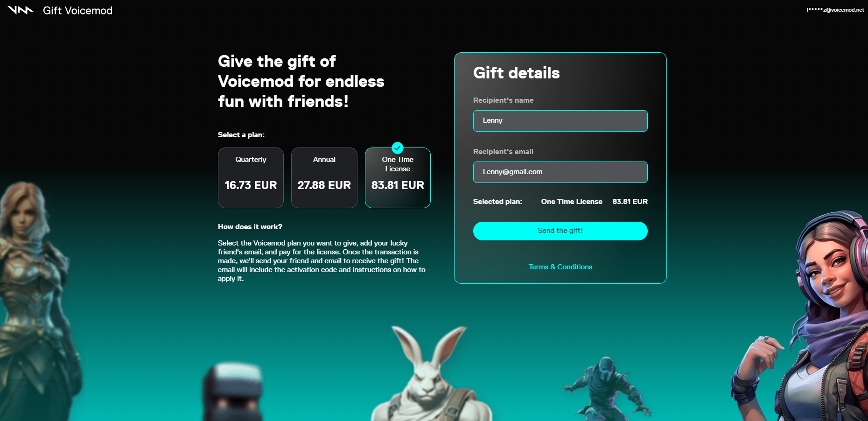This screenshot has height=421, width=868.
Task: Click the 16.73 EUR price label
Action: tap(251, 185)
